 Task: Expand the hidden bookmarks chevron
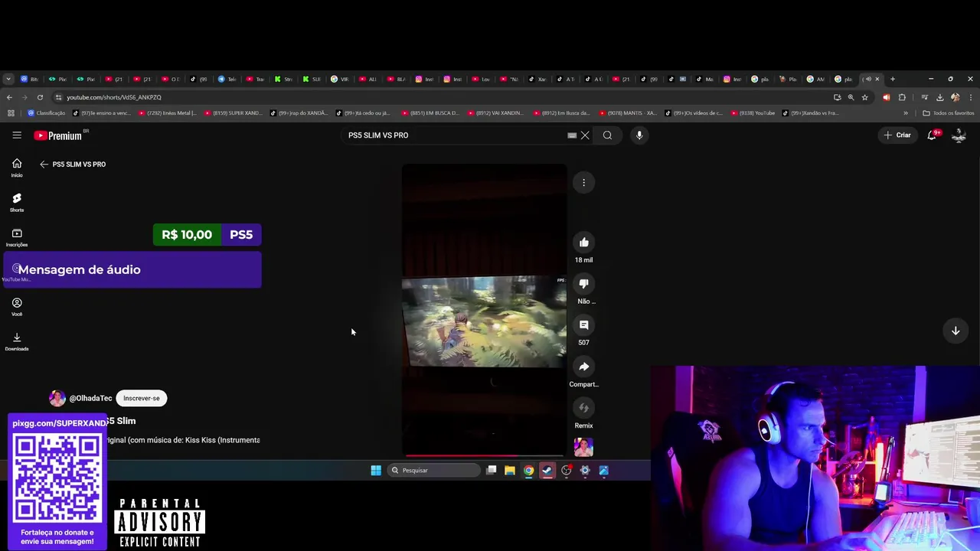point(906,113)
